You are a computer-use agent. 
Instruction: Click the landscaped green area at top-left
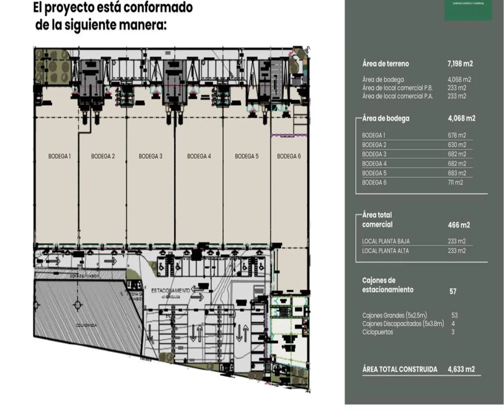(52, 67)
